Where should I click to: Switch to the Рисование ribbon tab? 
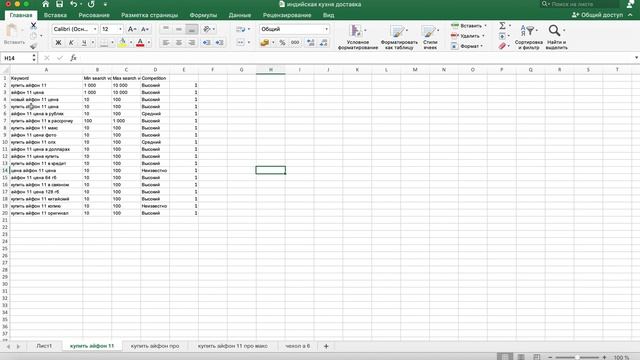[x=94, y=15]
